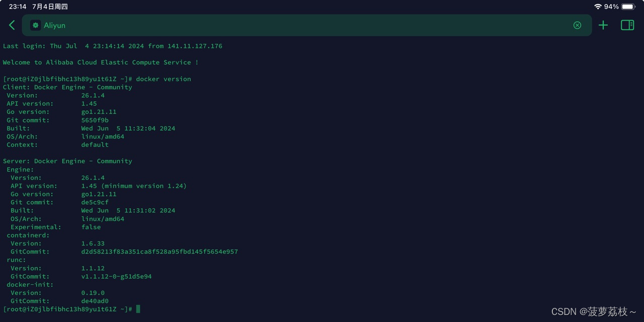644x322 pixels.
Task: Click the CSDN watermark text
Action: pyautogui.click(x=595, y=311)
